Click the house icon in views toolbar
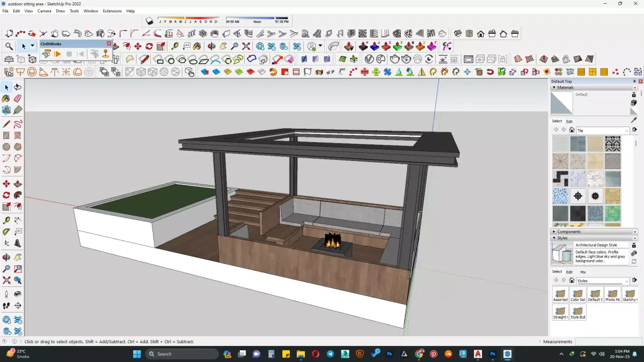 click(x=480, y=34)
